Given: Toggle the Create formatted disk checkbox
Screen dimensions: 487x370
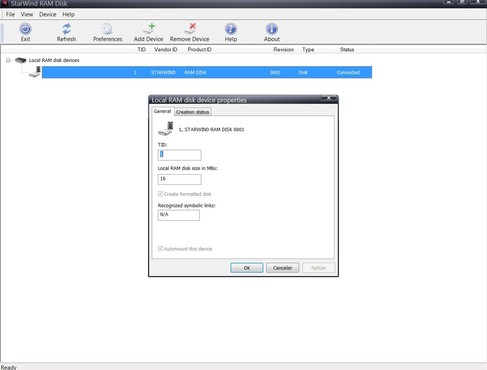Looking at the screenshot, I should point(160,194).
